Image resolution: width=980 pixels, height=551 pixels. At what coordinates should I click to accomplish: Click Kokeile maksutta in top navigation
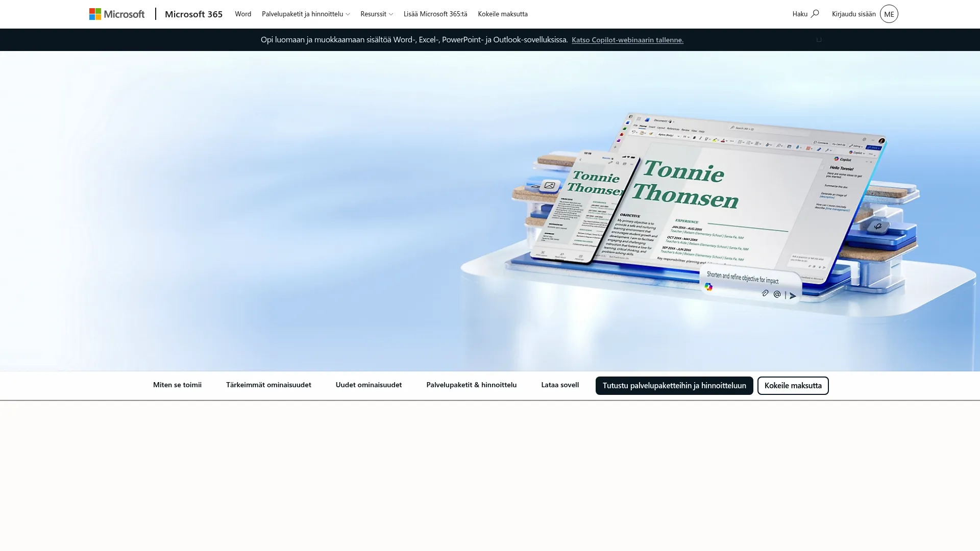pos(503,14)
